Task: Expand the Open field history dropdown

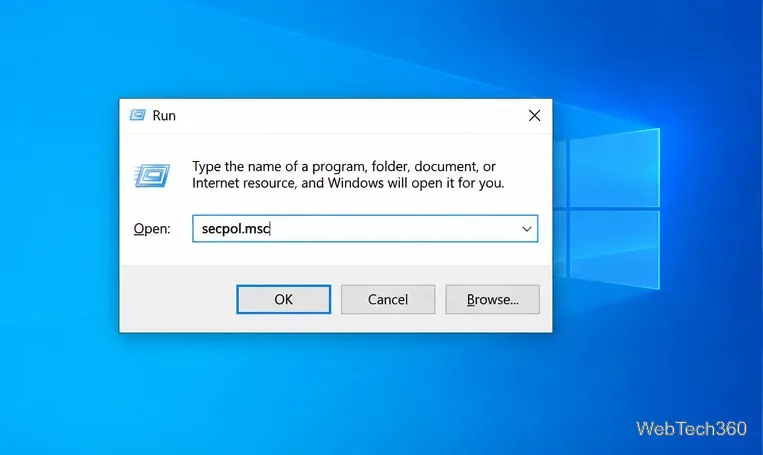Action: point(527,229)
